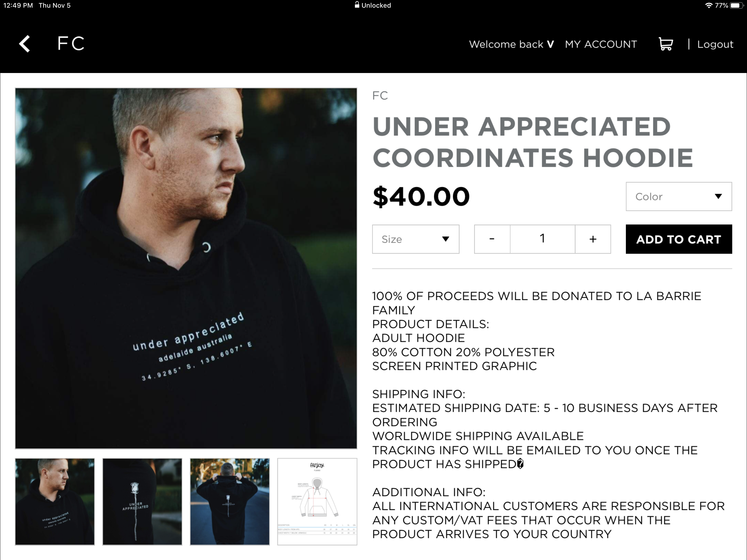This screenshot has height=560, width=747.
Task: Open the Size dropdown
Action: click(x=415, y=239)
